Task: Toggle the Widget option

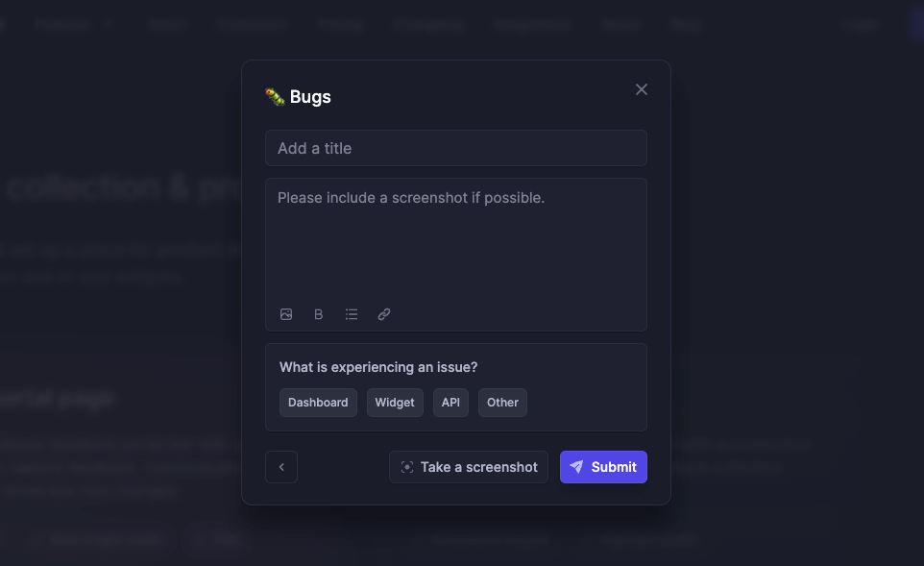Action: 395,403
